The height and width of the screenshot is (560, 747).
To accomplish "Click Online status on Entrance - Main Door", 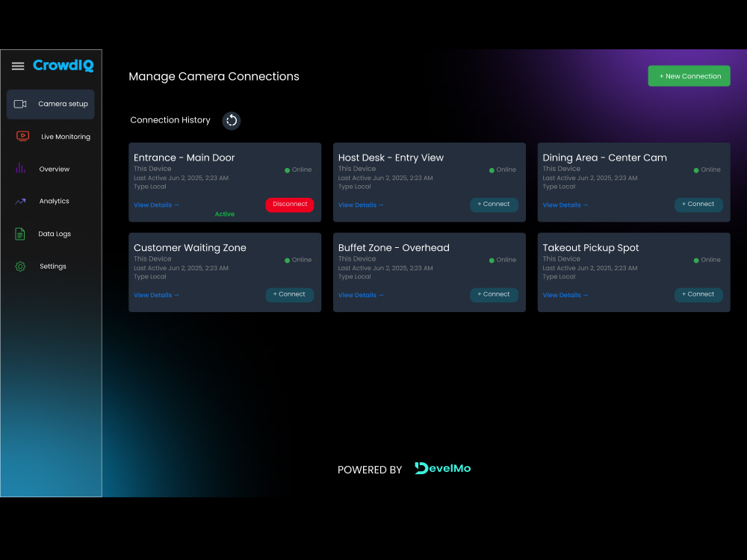I will [298, 170].
